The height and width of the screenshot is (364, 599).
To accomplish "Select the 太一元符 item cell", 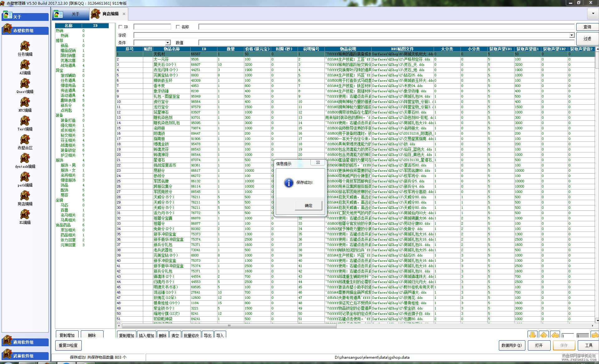I will tap(172, 59).
